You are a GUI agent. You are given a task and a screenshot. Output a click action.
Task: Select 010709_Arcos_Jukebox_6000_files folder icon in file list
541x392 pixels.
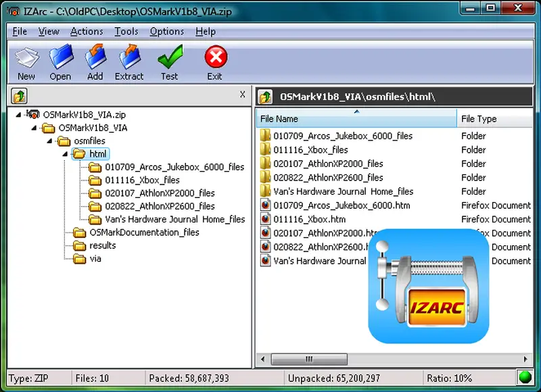click(265, 135)
